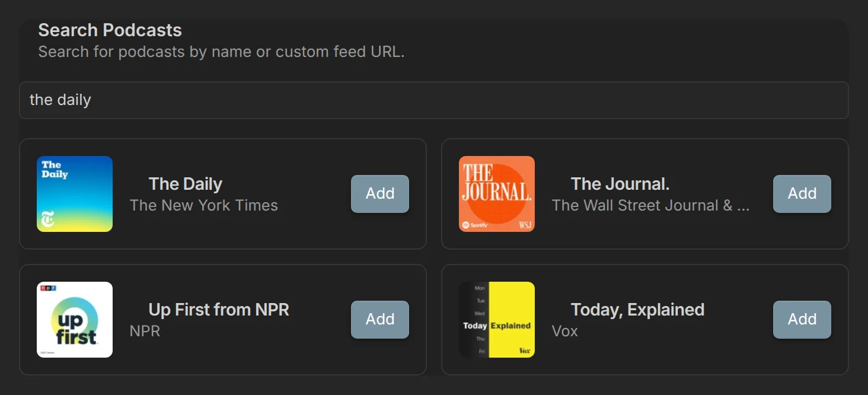Screen dimensions: 868x395
Task: Add Up First from NPR podcast
Action: (x=380, y=320)
